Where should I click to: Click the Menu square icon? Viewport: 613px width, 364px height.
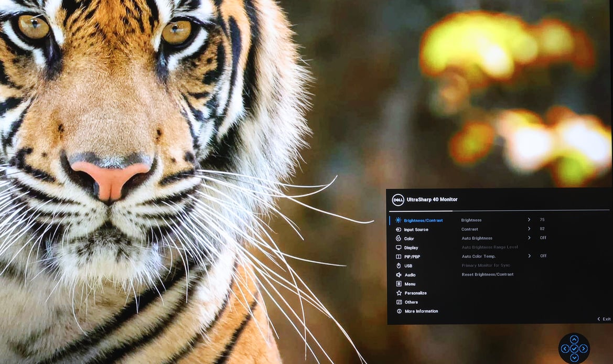(399, 284)
